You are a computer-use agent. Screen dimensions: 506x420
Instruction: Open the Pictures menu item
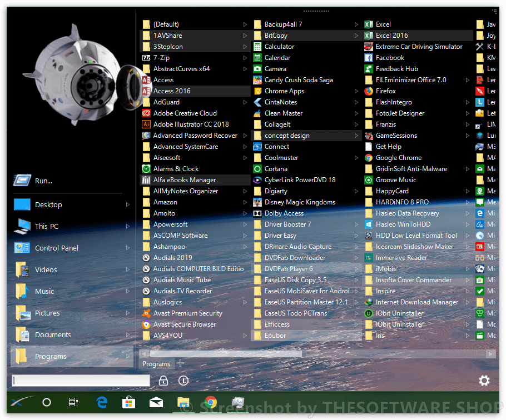[x=72, y=313]
